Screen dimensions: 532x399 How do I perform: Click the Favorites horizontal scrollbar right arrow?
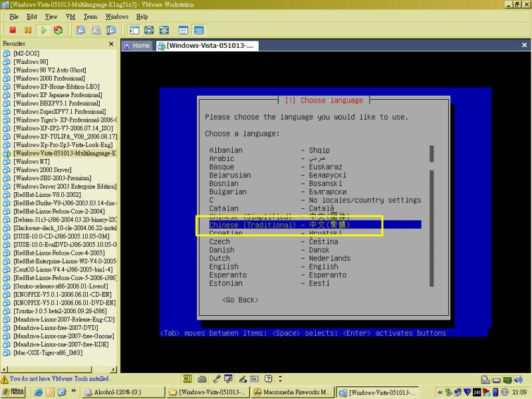coord(113,369)
